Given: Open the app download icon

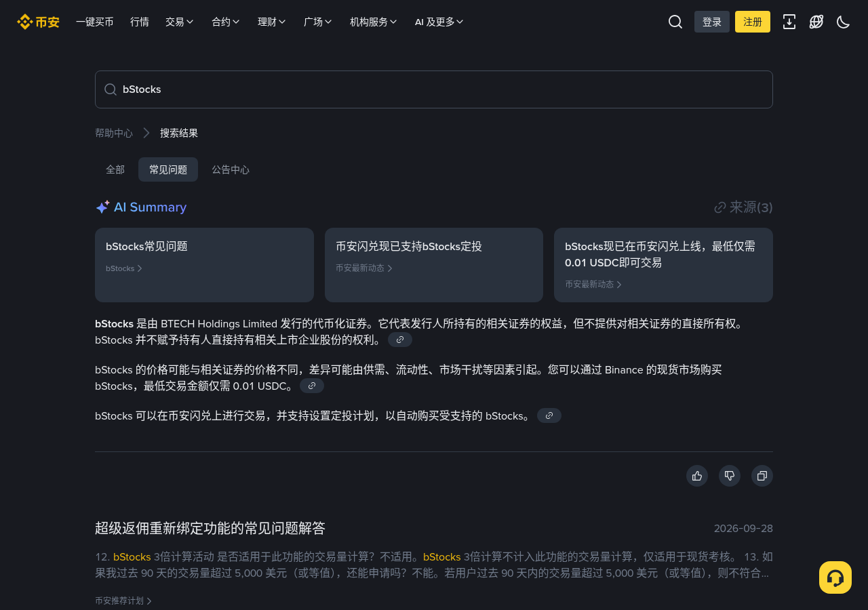Looking at the screenshot, I should tap(789, 22).
